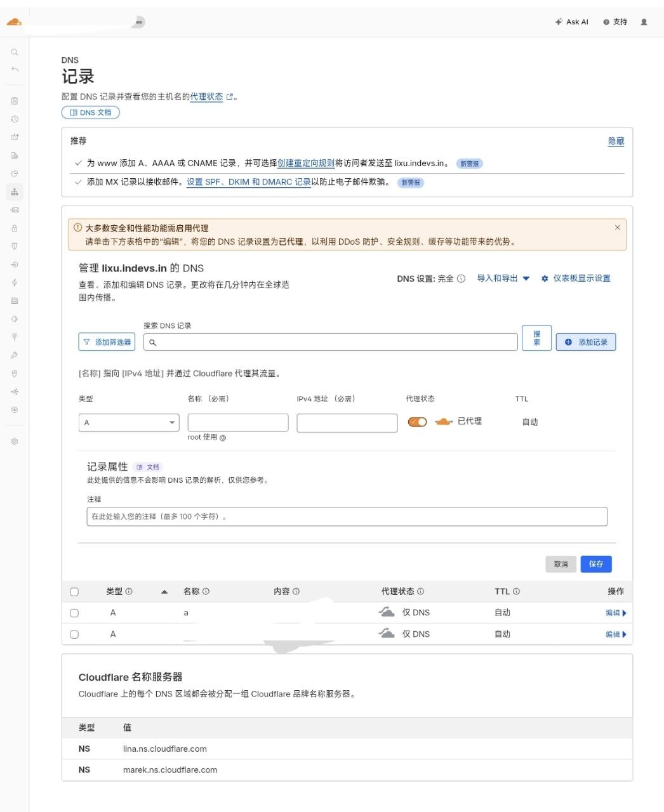
Task: Click the 添加记录 button
Action: point(586,342)
